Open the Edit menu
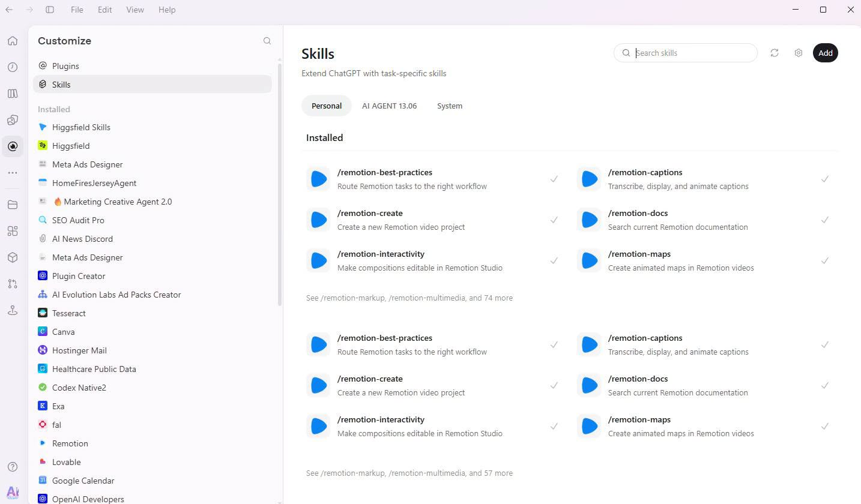 [105, 10]
